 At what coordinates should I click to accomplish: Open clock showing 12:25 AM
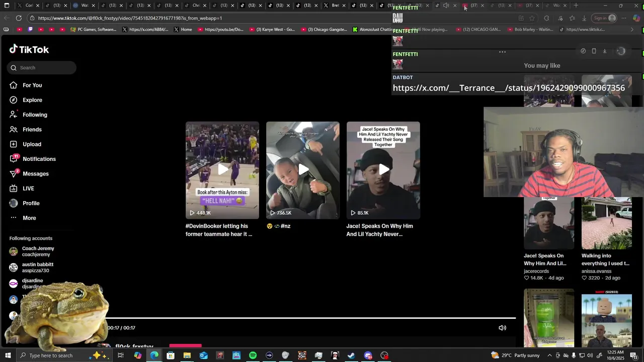tap(616, 355)
